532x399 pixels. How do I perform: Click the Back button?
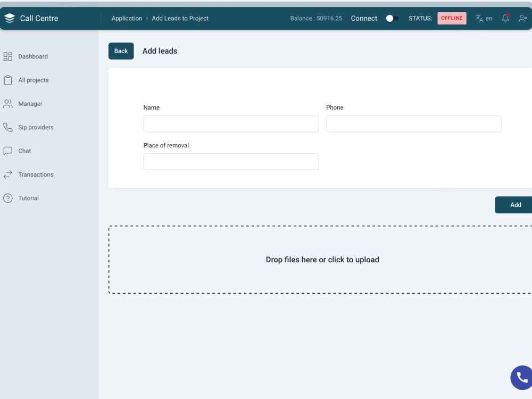click(x=121, y=51)
